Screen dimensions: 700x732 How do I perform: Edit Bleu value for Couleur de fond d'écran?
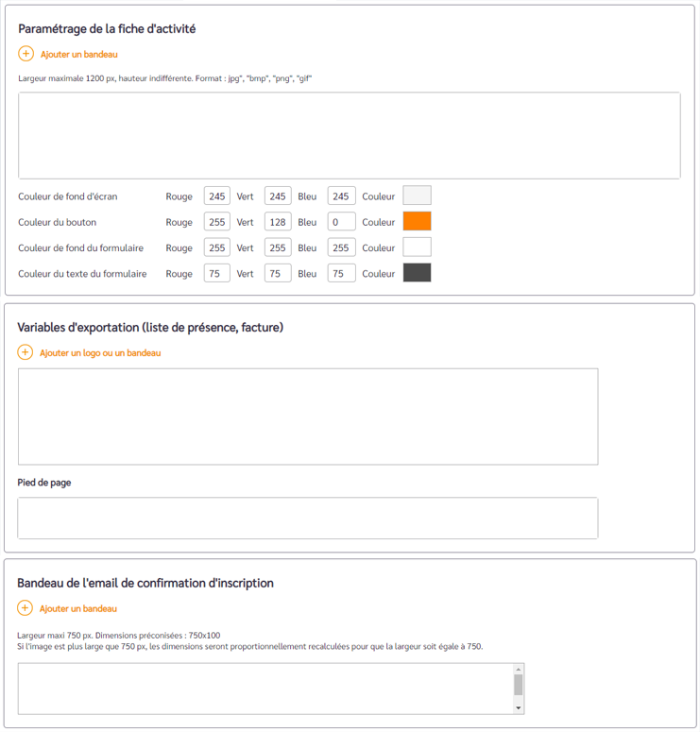341,196
